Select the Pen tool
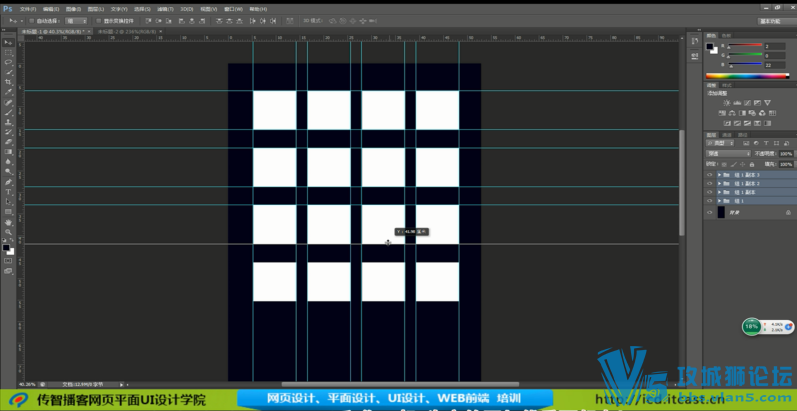Screen dimensions: 797x411 coord(8,182)
